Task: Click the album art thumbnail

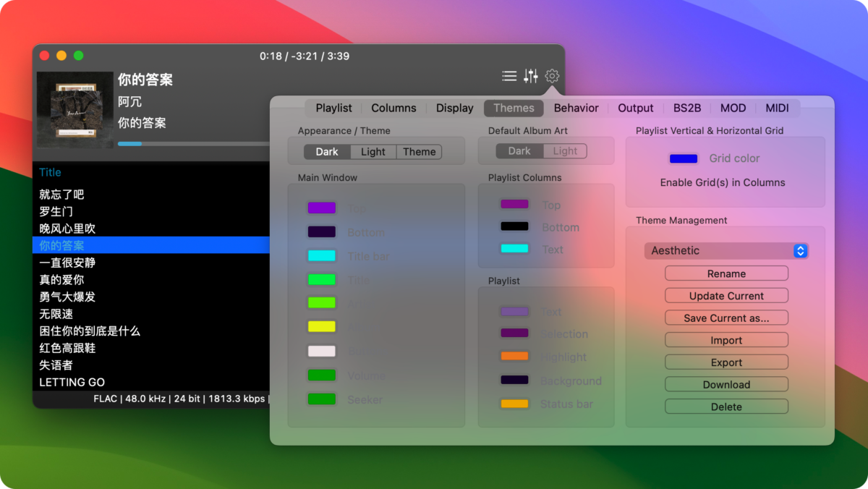Action: pyautogui.click(x=75, y=109)
